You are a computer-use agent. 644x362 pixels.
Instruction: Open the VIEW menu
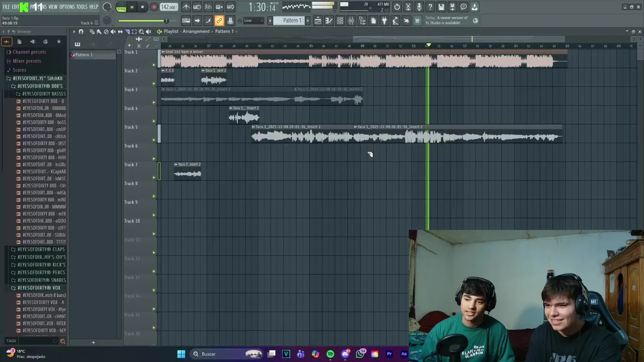click(53, 7)
